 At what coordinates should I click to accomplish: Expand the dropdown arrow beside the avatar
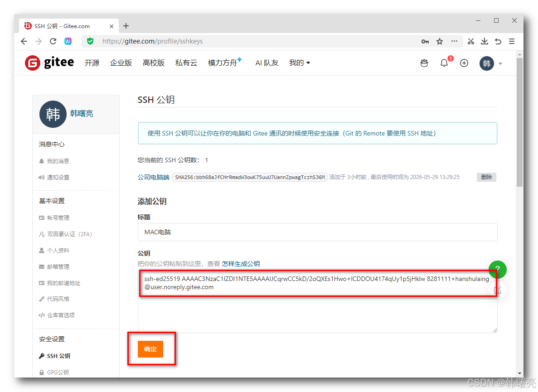click(500, 64)
